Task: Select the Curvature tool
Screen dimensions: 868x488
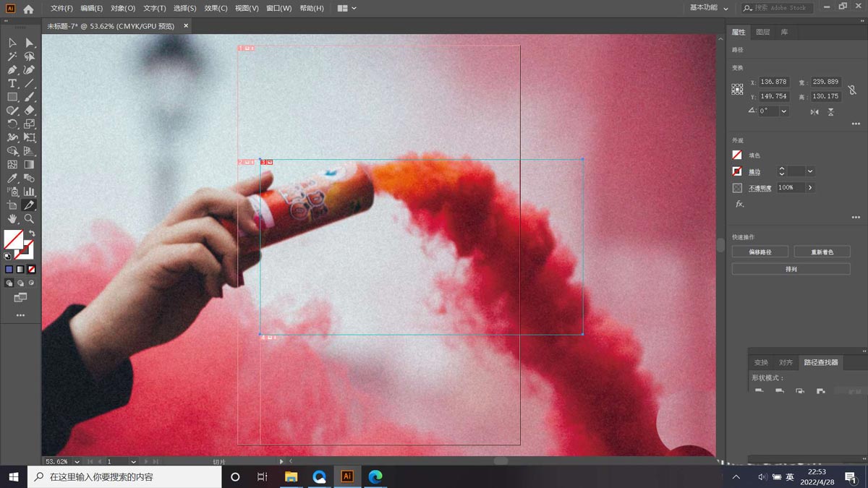Action: tap(29, 70)
